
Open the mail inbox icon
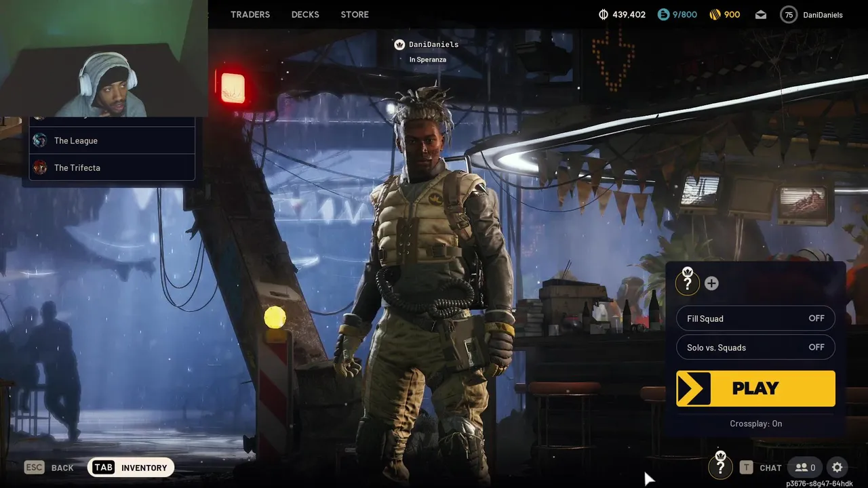pos(761,15)
